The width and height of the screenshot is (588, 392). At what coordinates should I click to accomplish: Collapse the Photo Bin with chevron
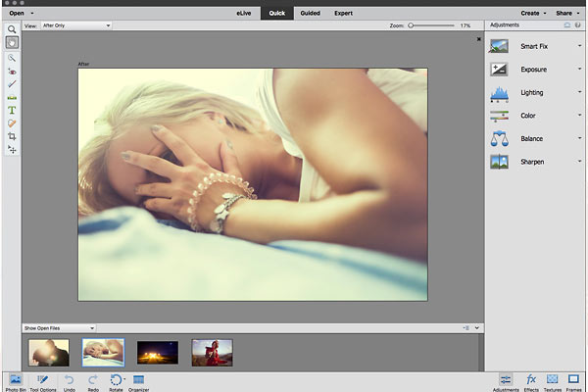pyautogui.click(x=477, y=328)
